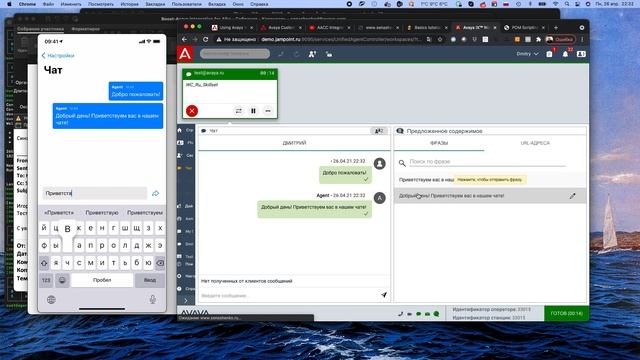This screenshot has width=640, height=360.
Task: Open the more options button on interaction card
Action: pyautogui.click(x=268, y=111)
